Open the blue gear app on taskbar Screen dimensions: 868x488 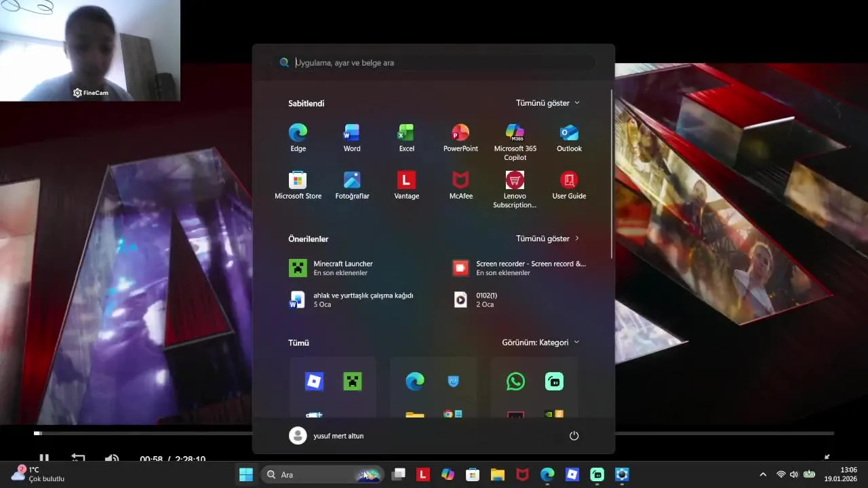(x=622, y=474)
